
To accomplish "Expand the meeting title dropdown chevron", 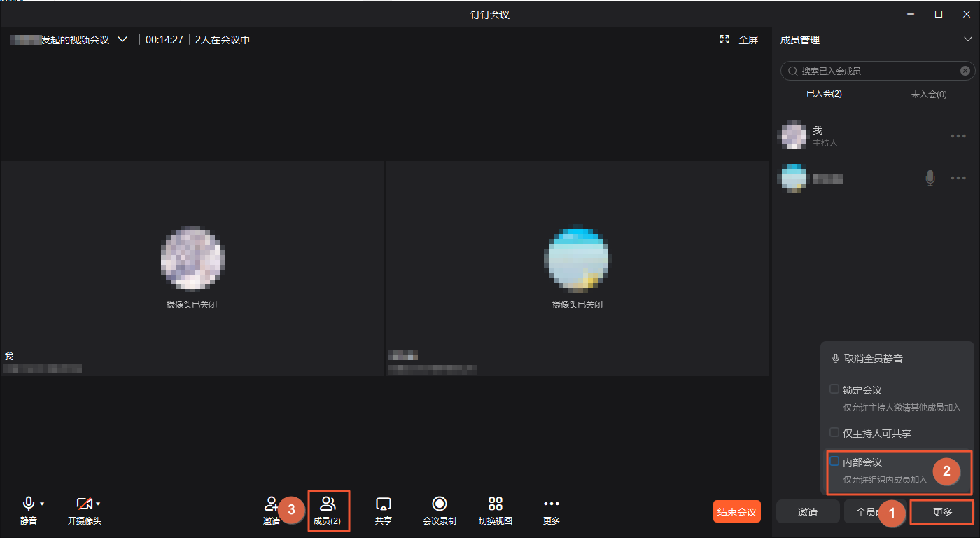I will 122,40.
